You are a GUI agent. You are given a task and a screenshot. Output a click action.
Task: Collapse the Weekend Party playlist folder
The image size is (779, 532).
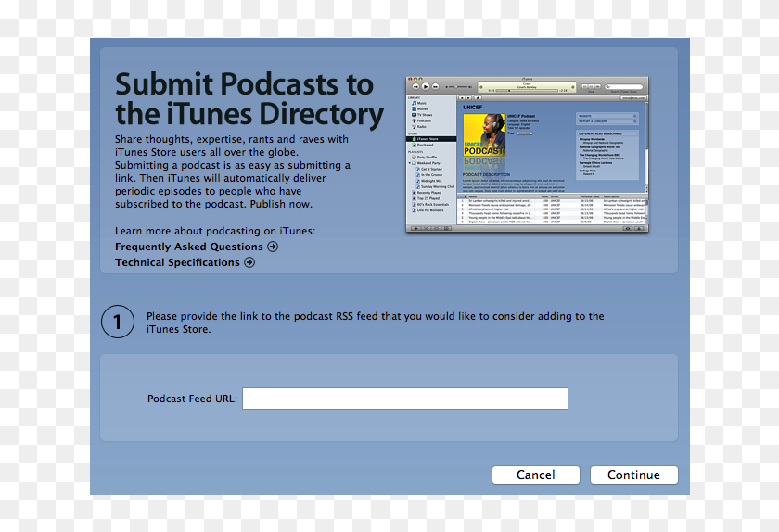[409, 163]
